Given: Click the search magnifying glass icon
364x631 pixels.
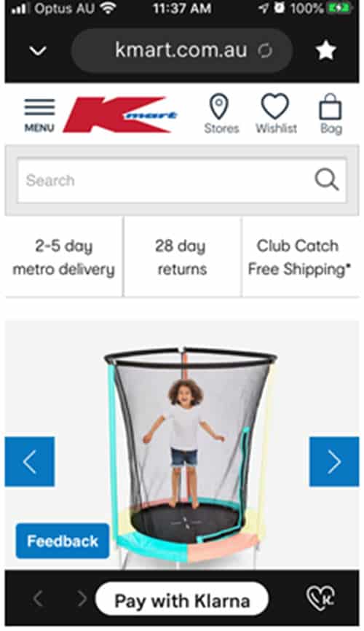Looking at the screenshot, I should 326,179.
